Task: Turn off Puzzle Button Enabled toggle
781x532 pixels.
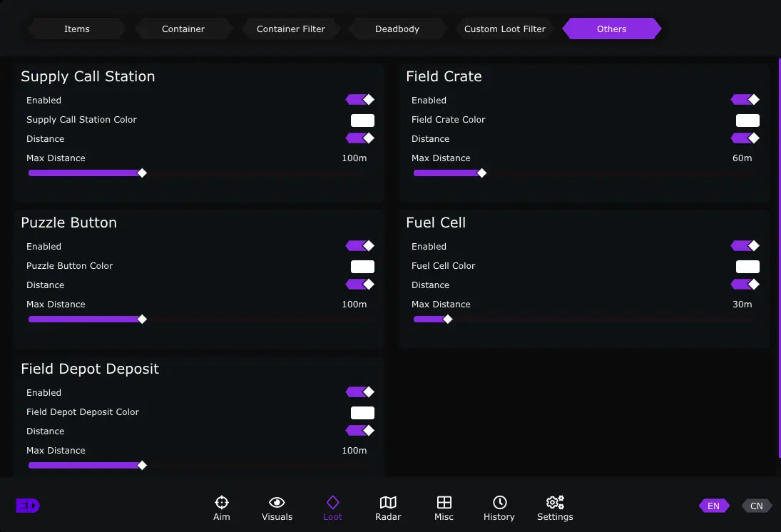Action: 360,246
